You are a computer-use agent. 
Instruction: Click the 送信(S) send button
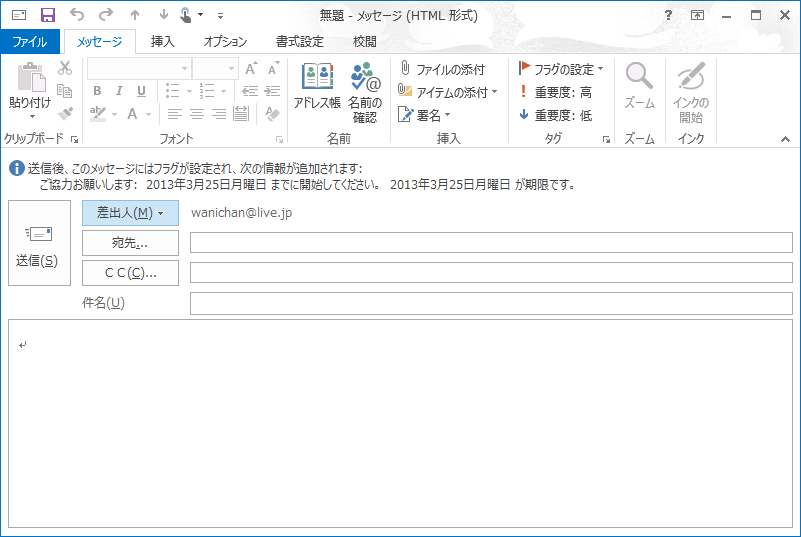click(x=39, y=243)
